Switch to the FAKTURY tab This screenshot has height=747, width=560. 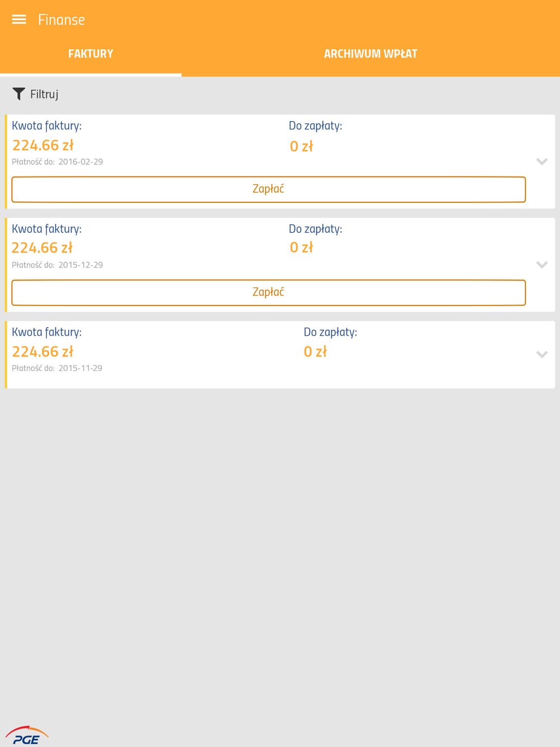[91, 54]
